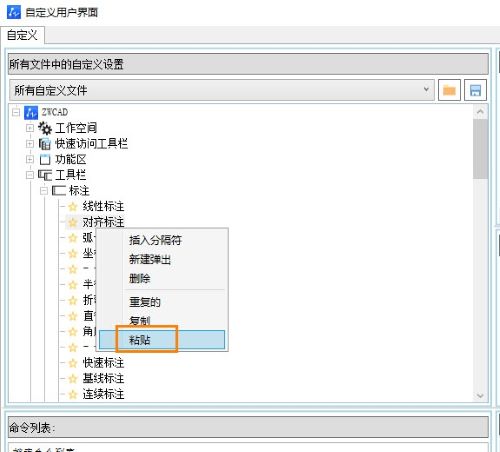
Task: Choose 插入分隔符 from the context menu
Action: 155,240
